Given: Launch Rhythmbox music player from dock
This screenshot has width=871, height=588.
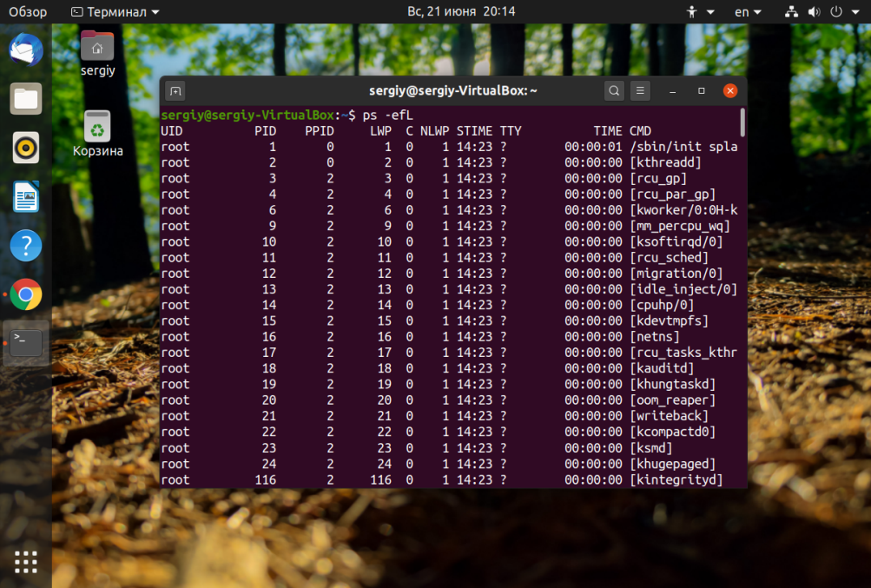Looking at the screenshot, I should coord(26,148).
